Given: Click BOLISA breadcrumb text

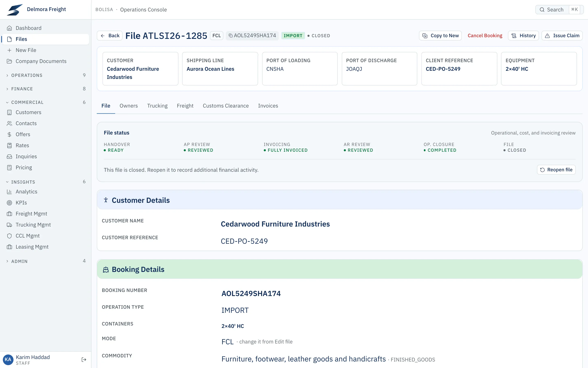Looking at the screenshot, I should [104, 10].
